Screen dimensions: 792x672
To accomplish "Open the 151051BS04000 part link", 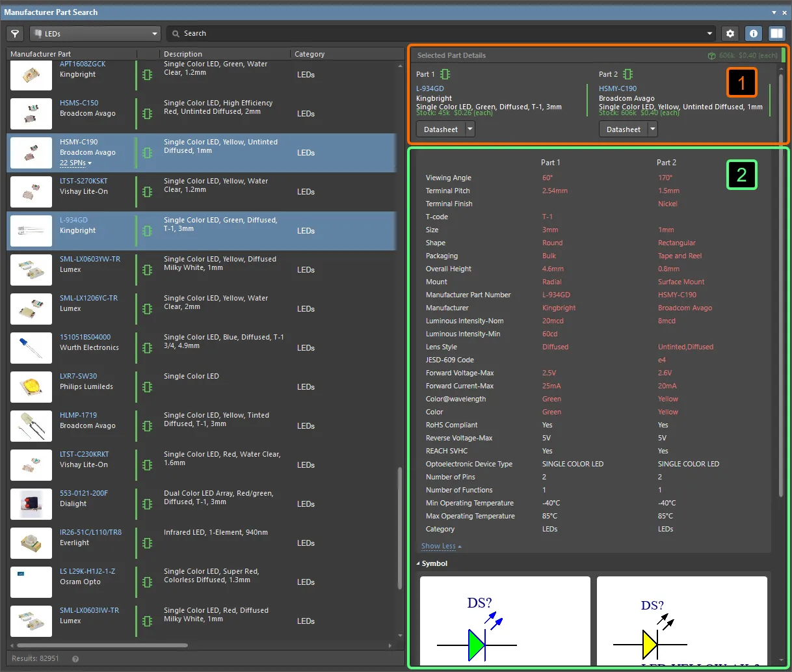I will coord(85,337).
